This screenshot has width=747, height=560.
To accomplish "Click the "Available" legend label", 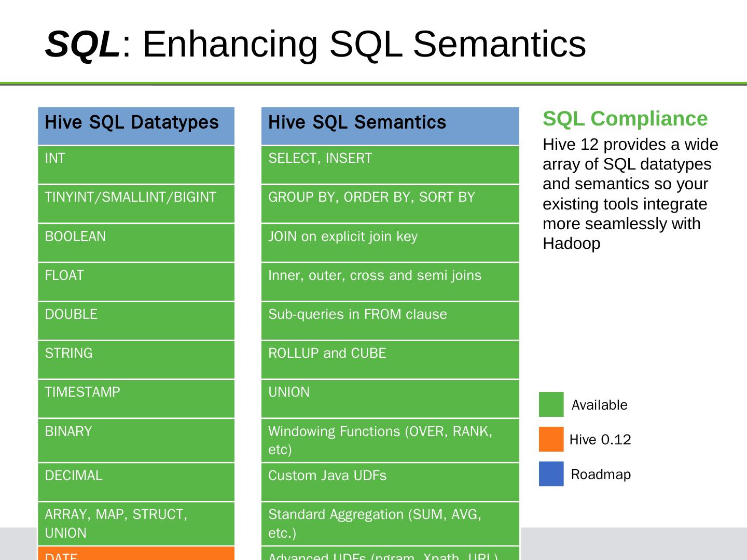I will click(x=599, y=405).
